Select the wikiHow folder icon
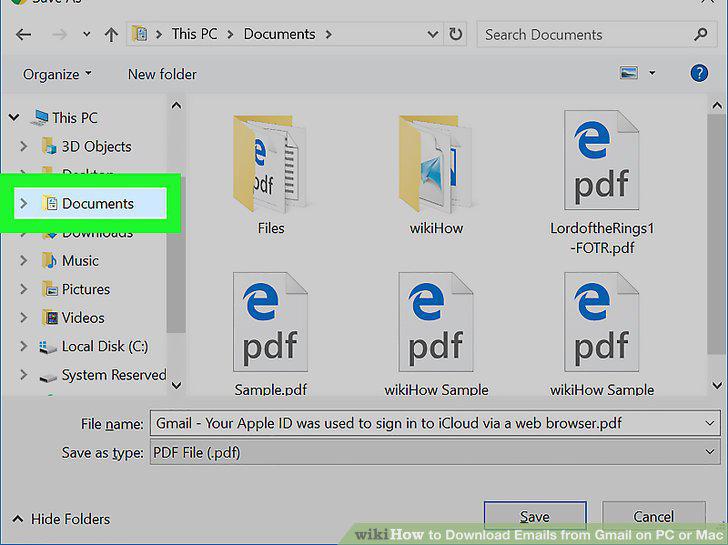Image resolution: width=728 pixels, height=545 pixels. tap(436, 163)
